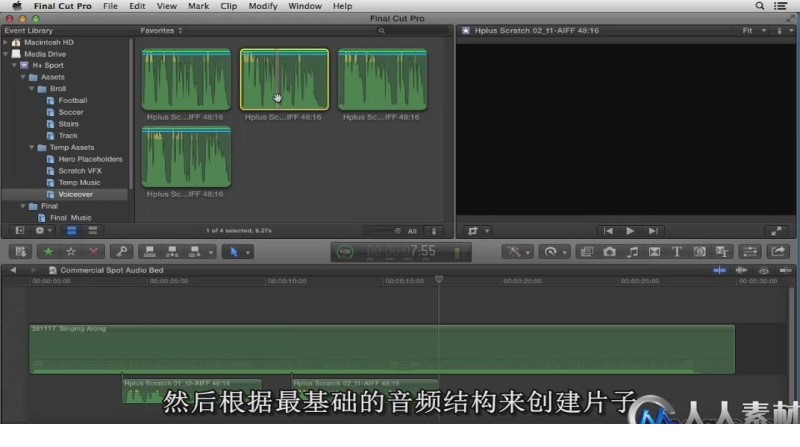Click the timeline playhead marker
Image resolution: width=800 pixels, height=447 pixels.
[x=439, y=280]
